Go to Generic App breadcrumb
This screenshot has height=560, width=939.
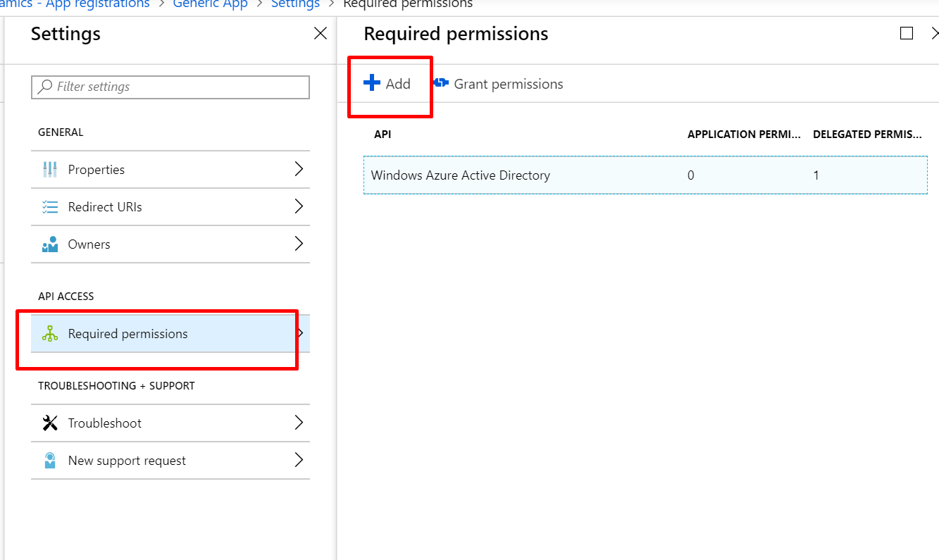[210, 4]
